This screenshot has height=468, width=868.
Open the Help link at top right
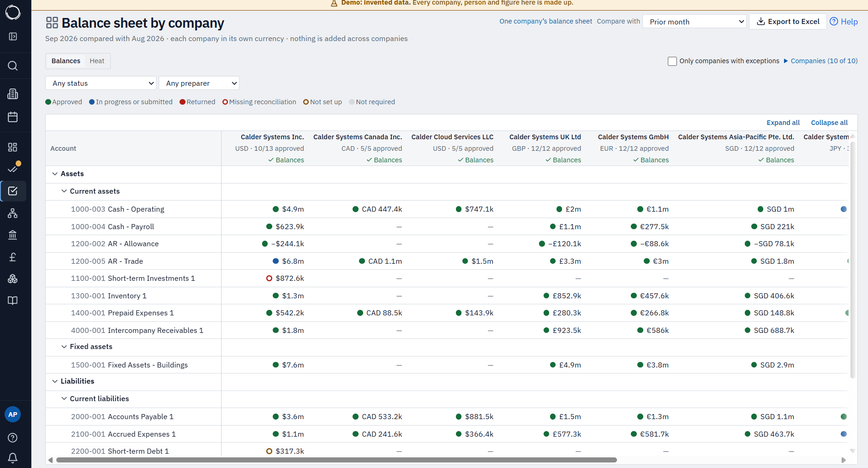coord(844,22)
